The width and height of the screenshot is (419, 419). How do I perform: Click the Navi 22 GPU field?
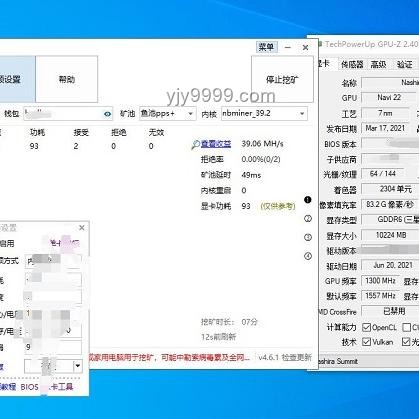coord(388,97)
